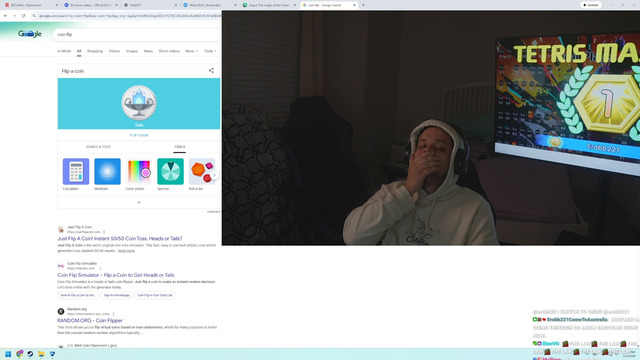Viewport: 640px width, 360px height.
Task: Click the browser back arrow
Action: (5, 16)
